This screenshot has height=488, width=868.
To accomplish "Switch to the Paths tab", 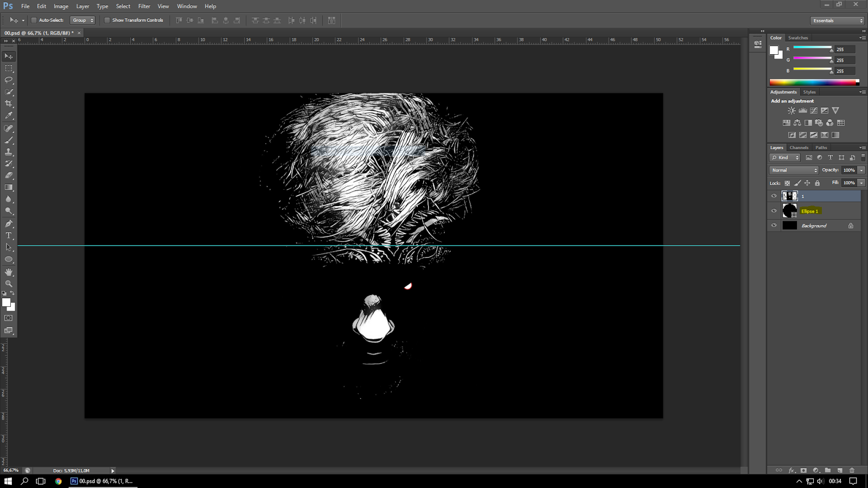I will (x=821, y=147).
